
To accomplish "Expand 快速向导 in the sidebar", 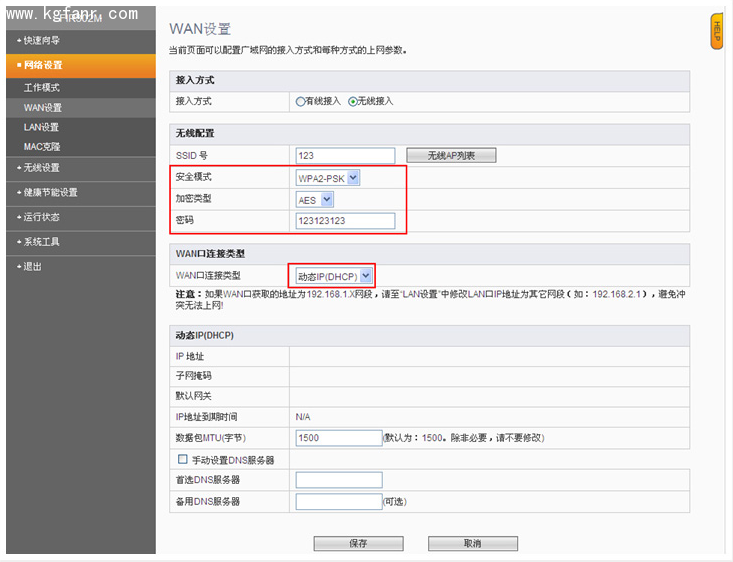I will click(42, 40).
